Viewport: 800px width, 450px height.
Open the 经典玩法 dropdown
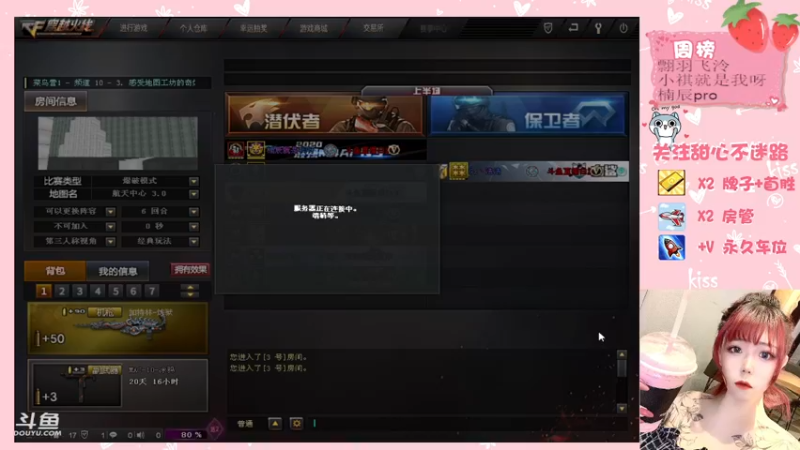click(x=193, y=241)
